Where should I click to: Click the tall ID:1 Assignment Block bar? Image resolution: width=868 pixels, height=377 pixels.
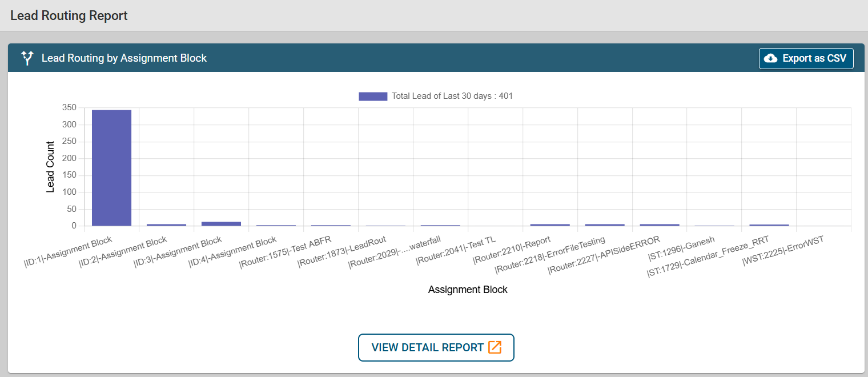(x=111, y=168)
